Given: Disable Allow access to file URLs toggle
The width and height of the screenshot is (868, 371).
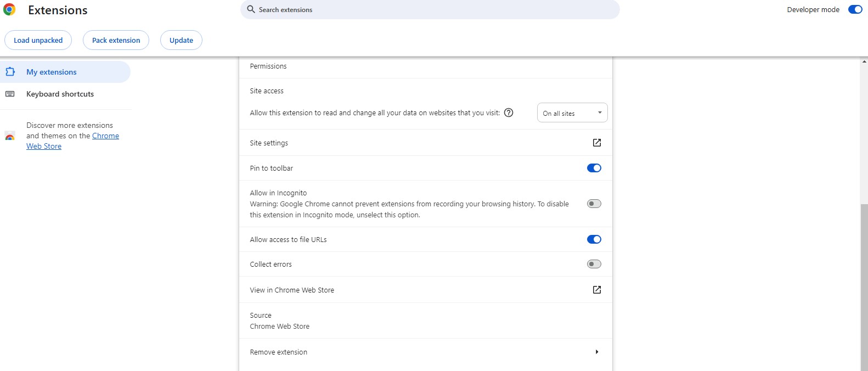Looking at the screenshot, I should (594, 239).
